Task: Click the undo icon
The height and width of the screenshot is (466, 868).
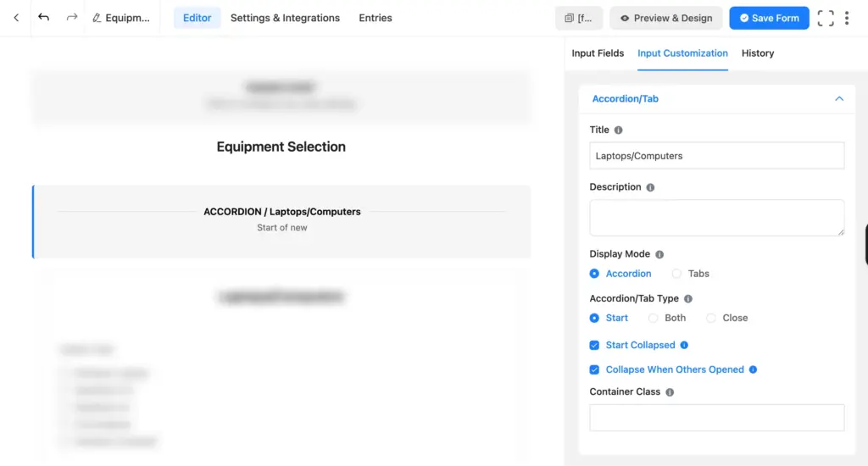Action: (x=44, y=18)
